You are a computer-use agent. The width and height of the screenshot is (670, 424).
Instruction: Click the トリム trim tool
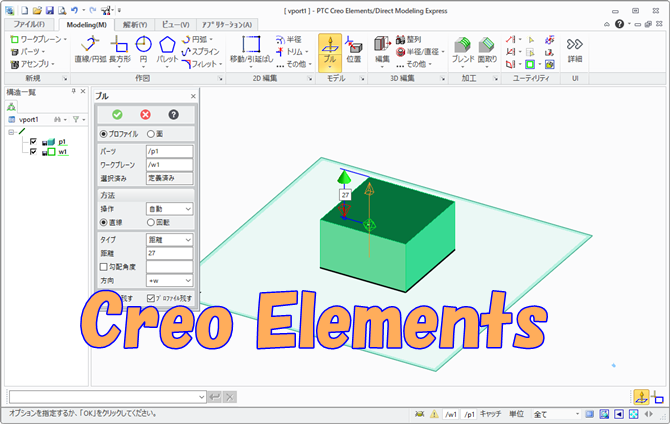(x=292, y=52)
